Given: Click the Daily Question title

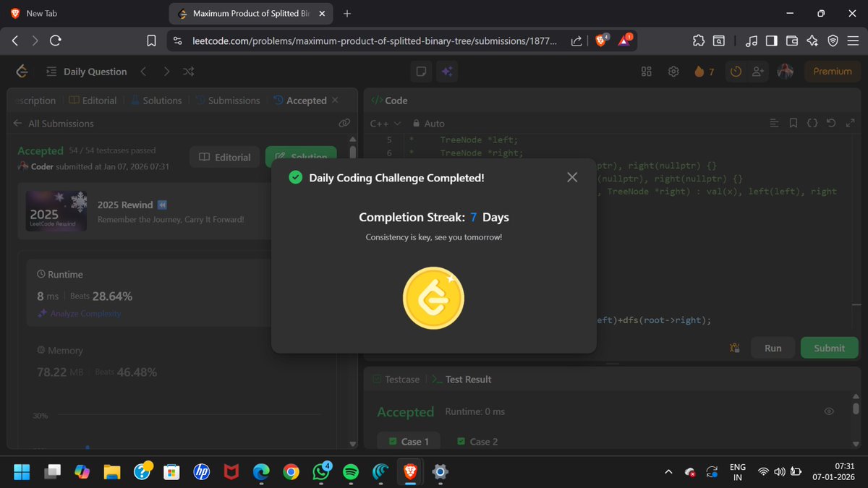Looking at the screenshot, I should click(95, 72).
